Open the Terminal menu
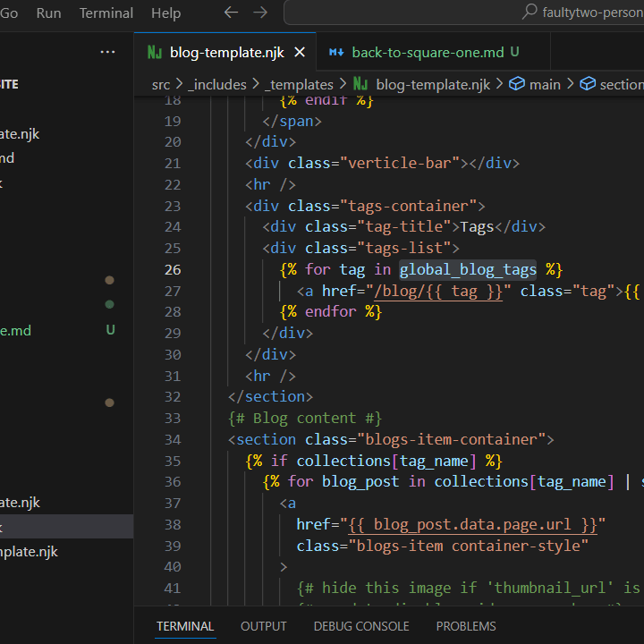This screenshot has height=644, width=644. (106, 13)
